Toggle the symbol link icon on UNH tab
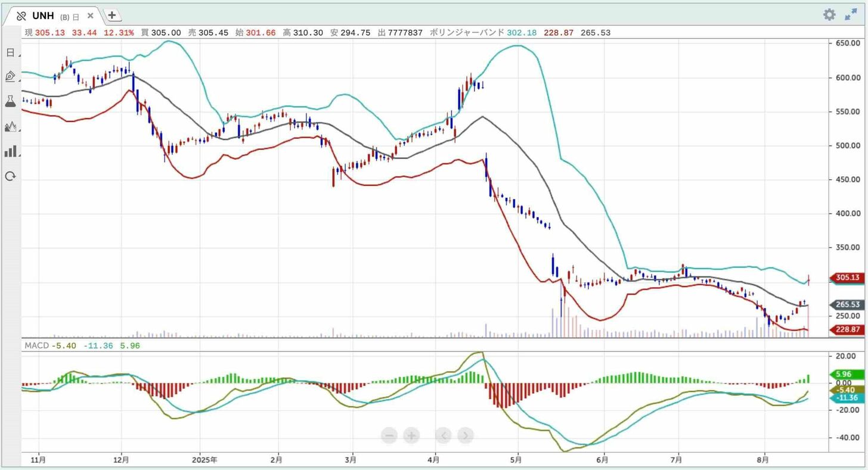Viewport: 868px width, 470px height. [21, 16]
